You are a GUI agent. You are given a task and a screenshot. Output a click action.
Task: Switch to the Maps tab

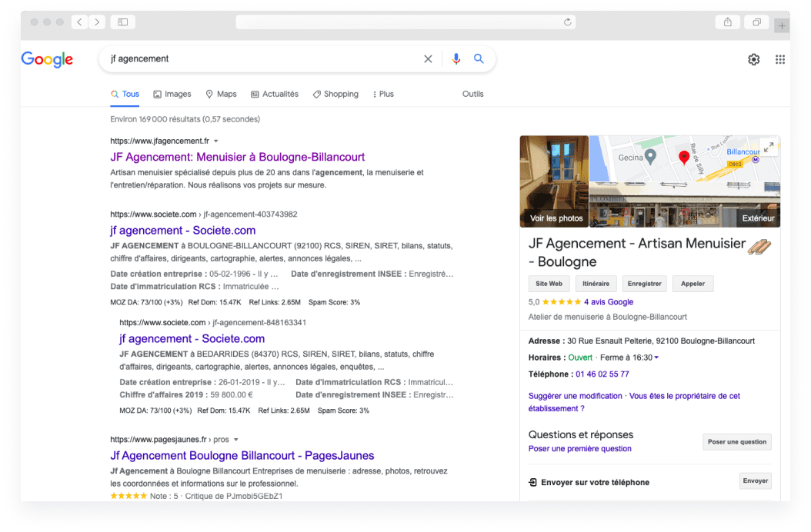222,94
